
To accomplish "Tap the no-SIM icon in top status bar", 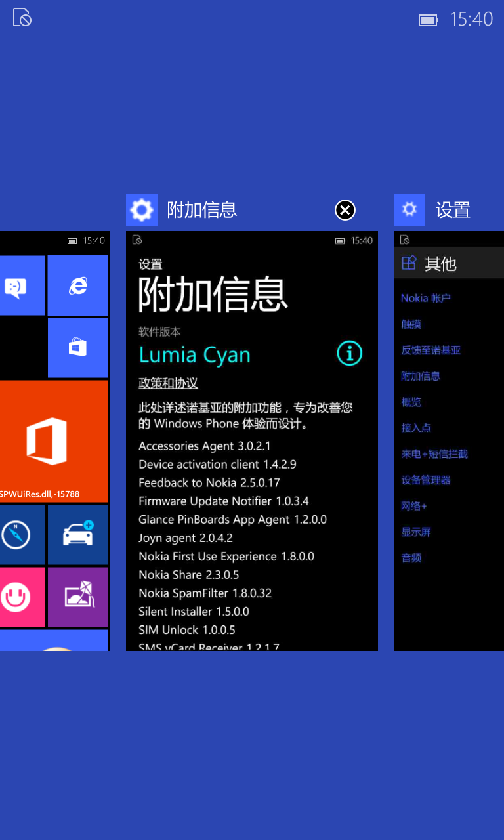I will pyautogui.click(x=22, y=18).
